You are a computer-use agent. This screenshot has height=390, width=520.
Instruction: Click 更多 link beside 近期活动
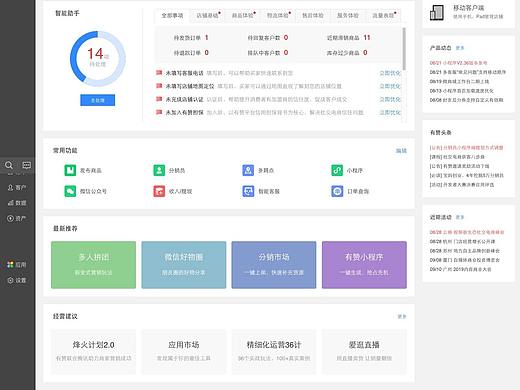coord(460,217)
